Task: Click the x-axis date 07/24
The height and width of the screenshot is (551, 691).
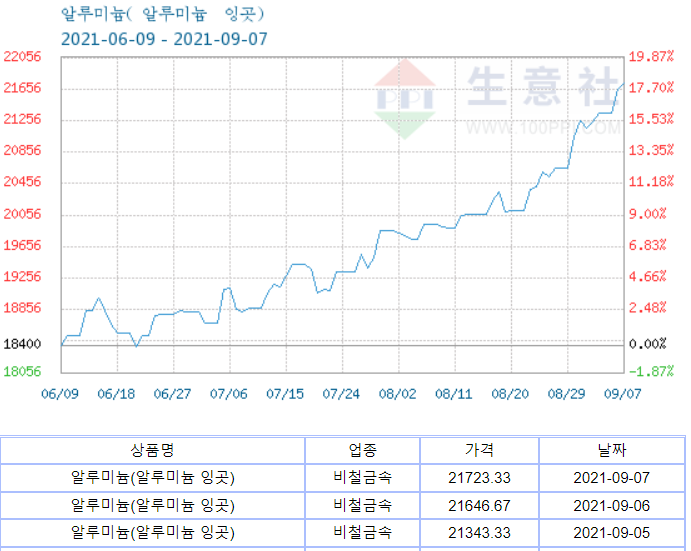Action: (341, 394)
